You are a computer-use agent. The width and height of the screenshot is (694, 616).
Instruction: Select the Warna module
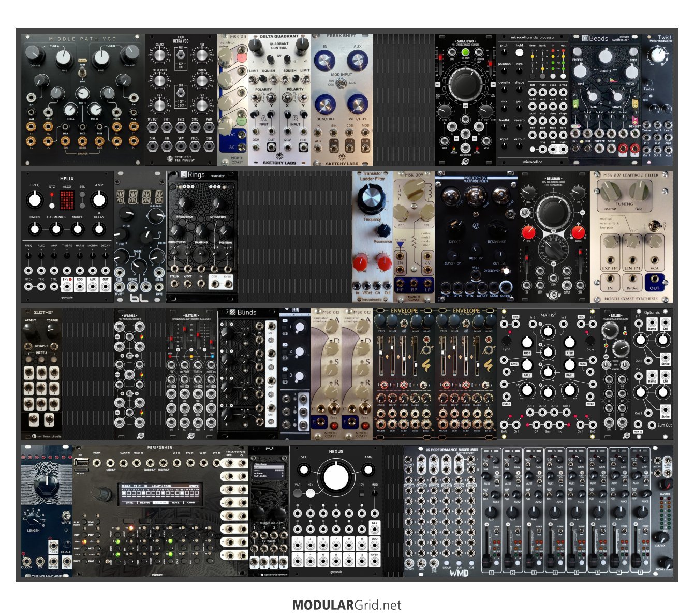click(x=129, y=374)
